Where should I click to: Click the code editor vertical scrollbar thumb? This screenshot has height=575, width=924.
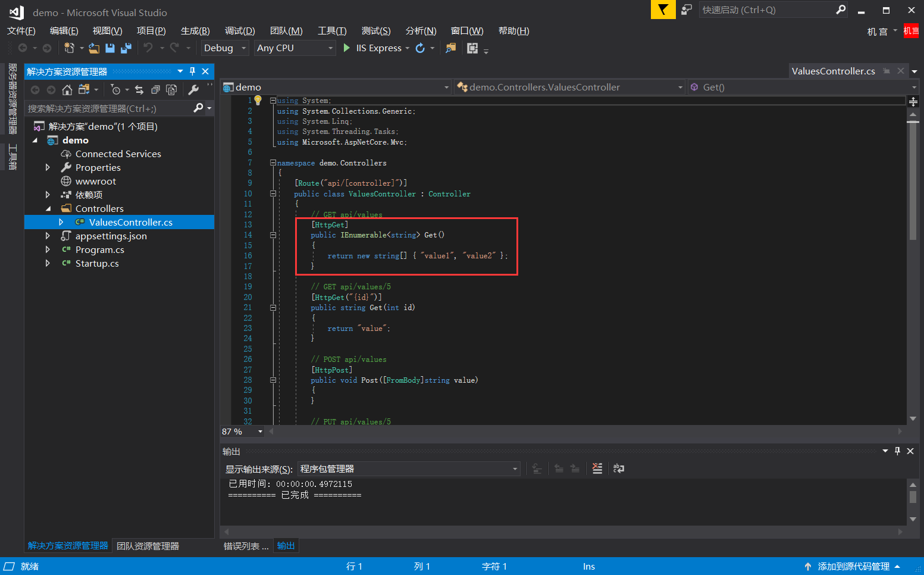[913, 180]
